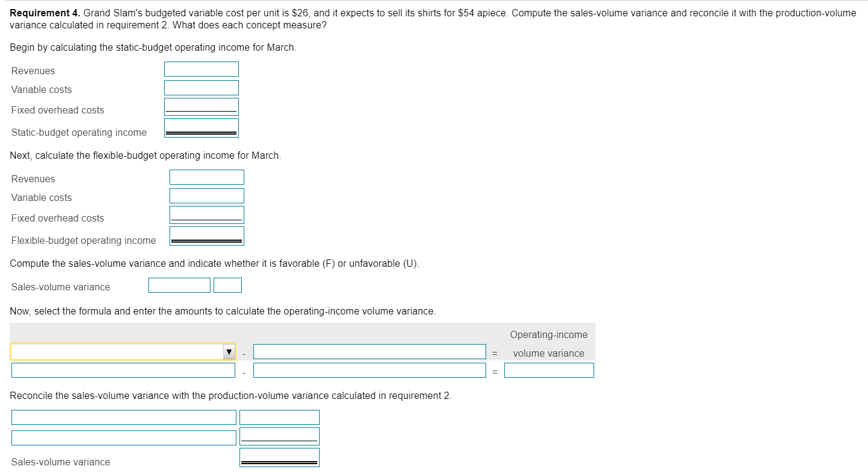The height and width of the screenshot is (472, 868).
Task: Click flexible-budget Variable costs input field
Action: click(207, 196)
